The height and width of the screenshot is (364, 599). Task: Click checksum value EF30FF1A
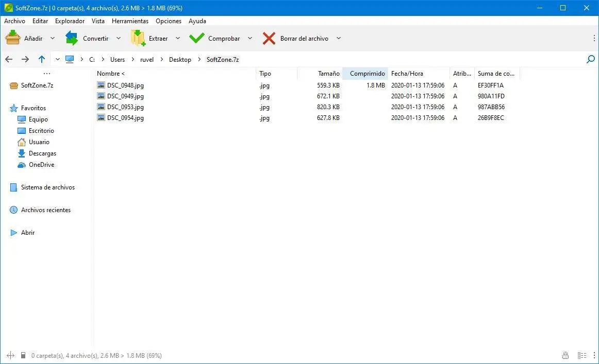[491, 85]
